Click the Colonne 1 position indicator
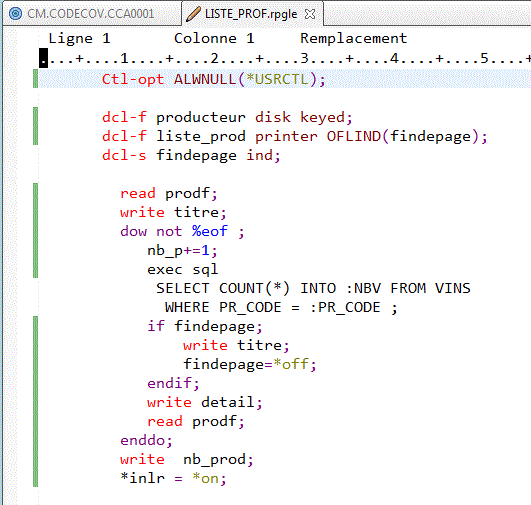The height and width of the screenshot is (505, 531). point(214,38)
